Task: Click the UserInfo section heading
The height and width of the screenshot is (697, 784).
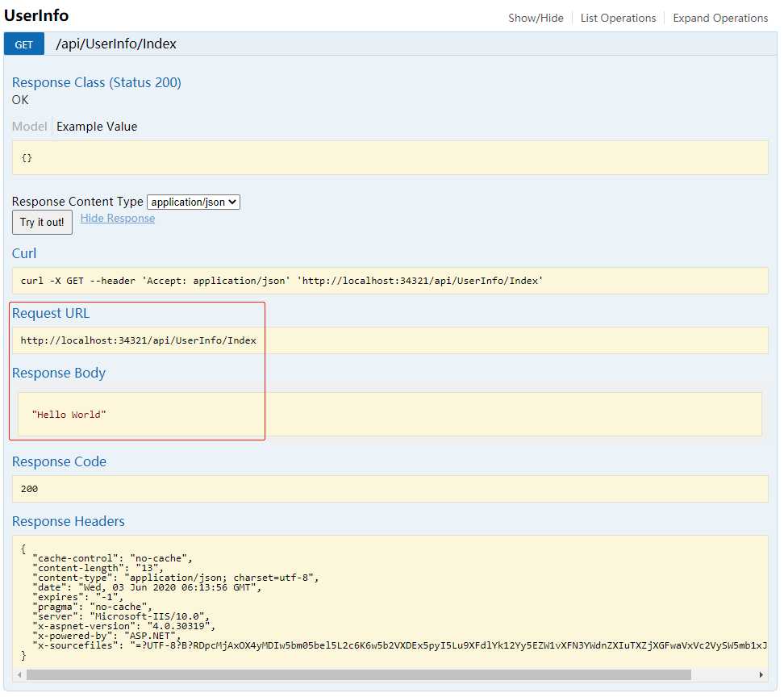Action: [36, 15]
